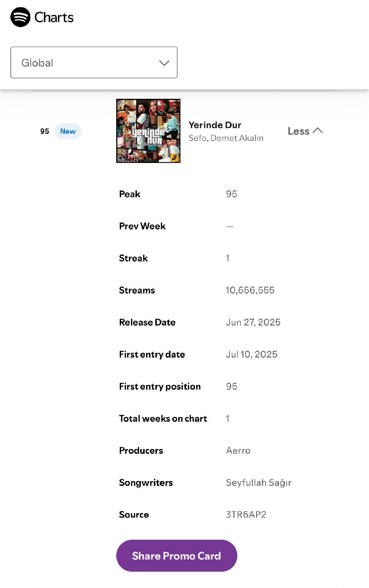Click the Release Date value Jun 27, 2025

point(253,322)
